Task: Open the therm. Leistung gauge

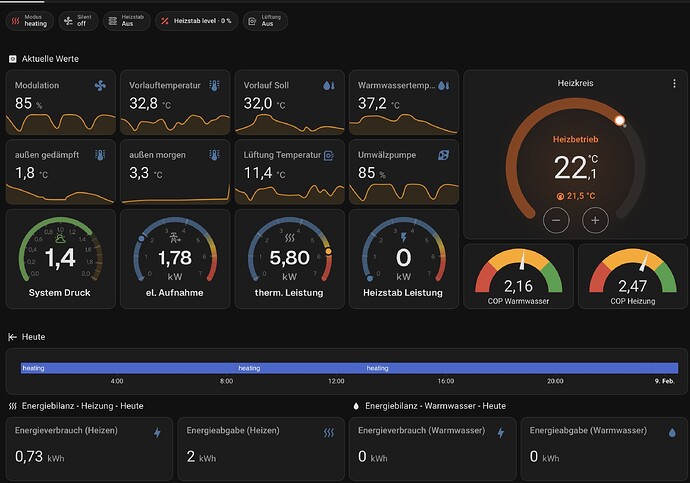Action: click(x=290, y=259)
